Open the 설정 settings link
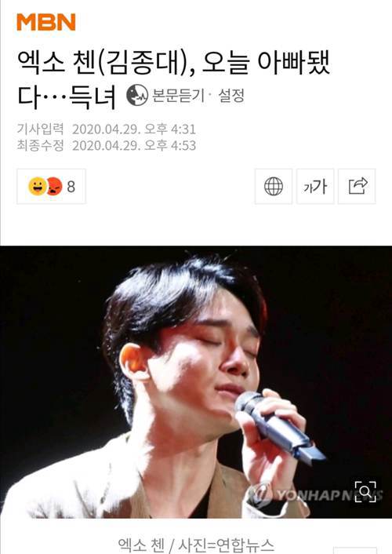 (x=231, y=96)
